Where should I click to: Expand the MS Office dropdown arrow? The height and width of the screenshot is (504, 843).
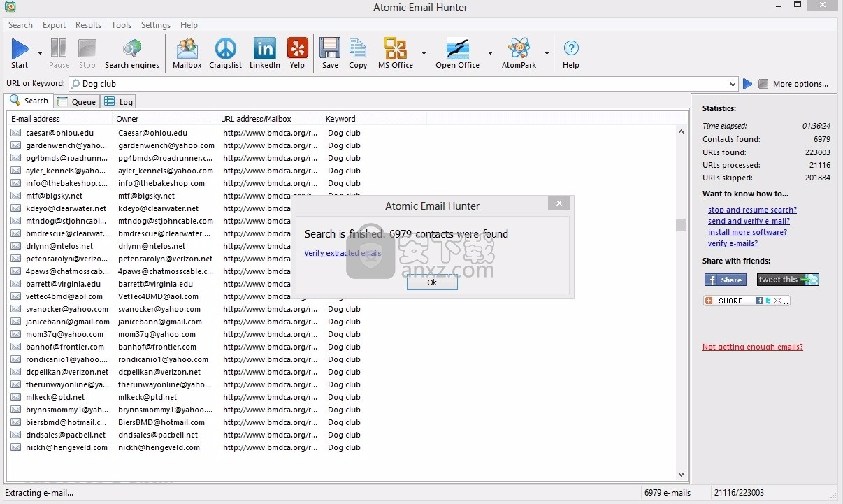[424, 53]
